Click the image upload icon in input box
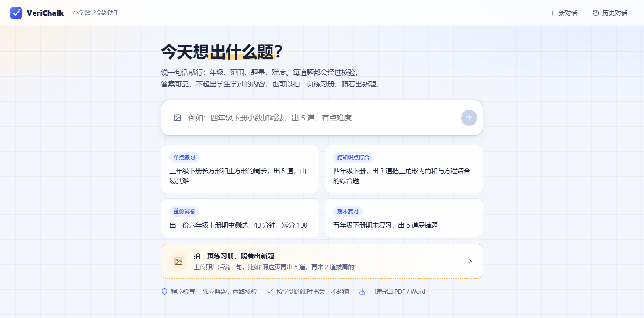 point(178,118)
